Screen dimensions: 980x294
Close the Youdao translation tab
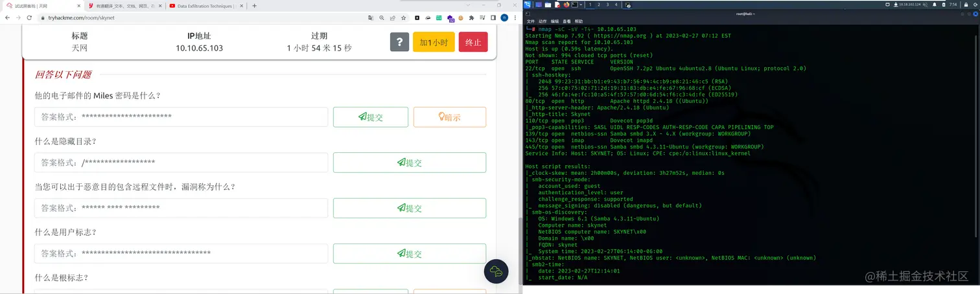click(x=160, y=6)
